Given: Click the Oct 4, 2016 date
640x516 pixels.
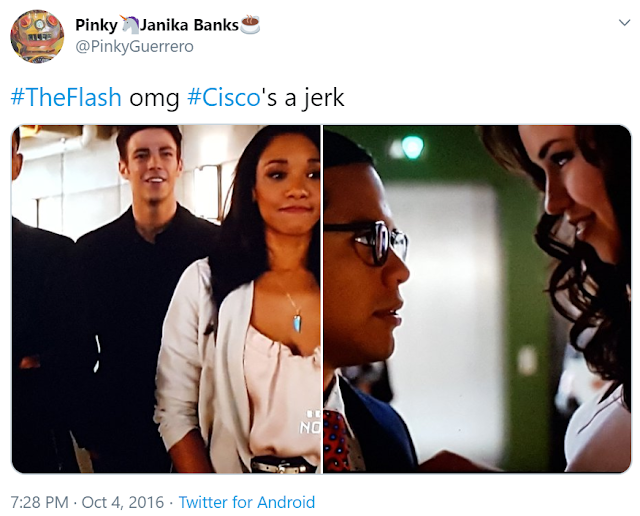Looking at the screenshot, I should point(122,502).
